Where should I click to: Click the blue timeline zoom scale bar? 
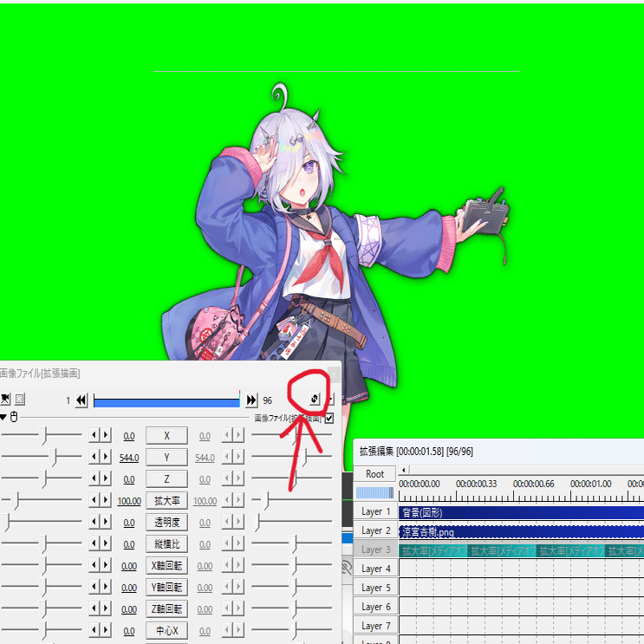(374, 492)
